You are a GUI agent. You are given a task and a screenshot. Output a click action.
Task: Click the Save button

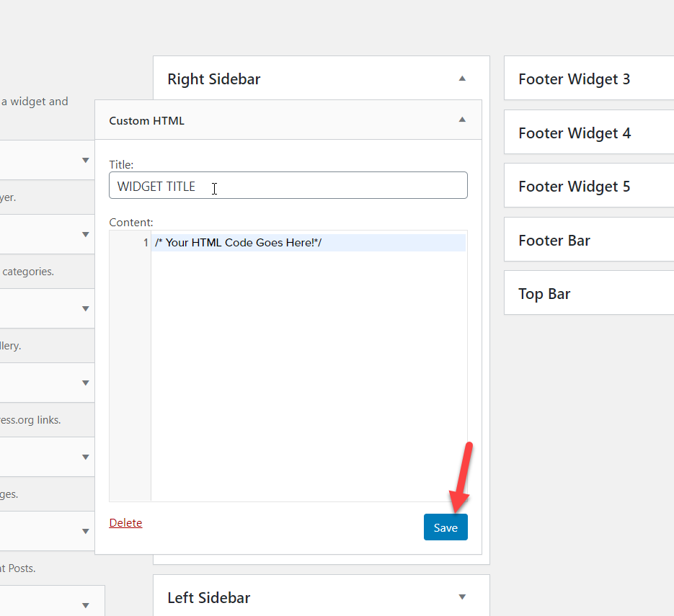click(x=445, y=527)
